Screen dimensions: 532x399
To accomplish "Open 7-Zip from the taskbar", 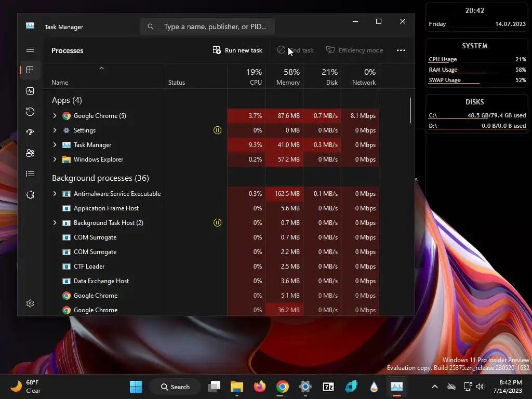I will tap(328, 387).
